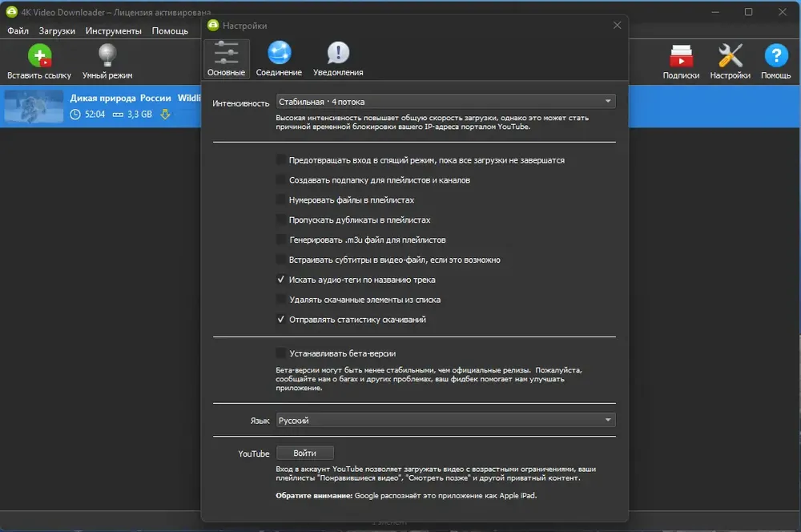This screenshot has width=801, height=532.
Task: Uncheck Отправлять статистику скачиваний
Action: pos(280,320)
